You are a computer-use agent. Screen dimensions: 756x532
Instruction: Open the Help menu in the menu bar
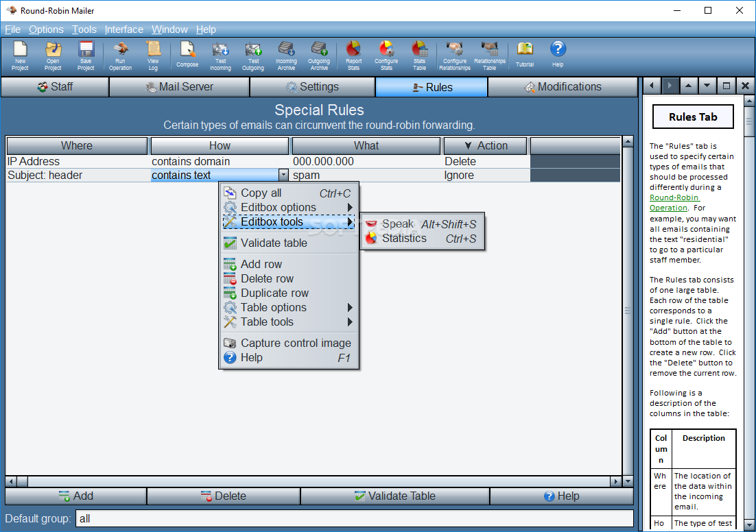(x=206, y=29)
